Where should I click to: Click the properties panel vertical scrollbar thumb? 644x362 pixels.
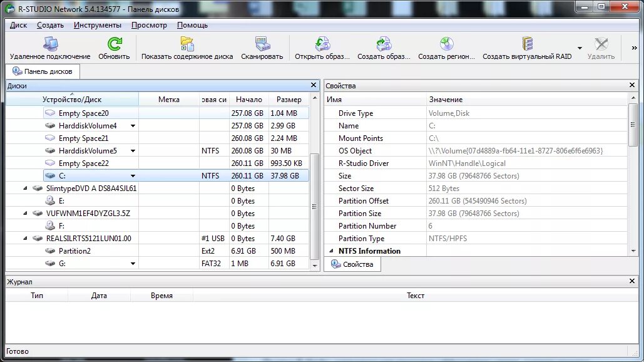[x=633, y=125]
